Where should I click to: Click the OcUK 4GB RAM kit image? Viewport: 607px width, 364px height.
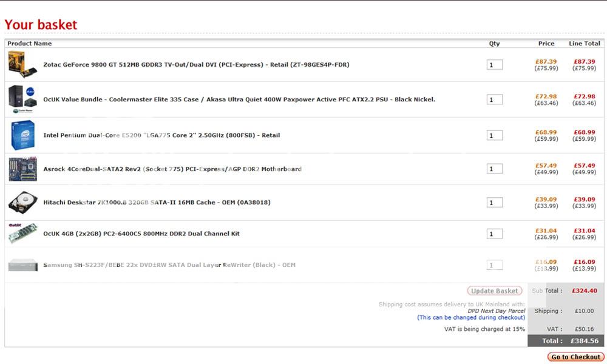(23, 233)
